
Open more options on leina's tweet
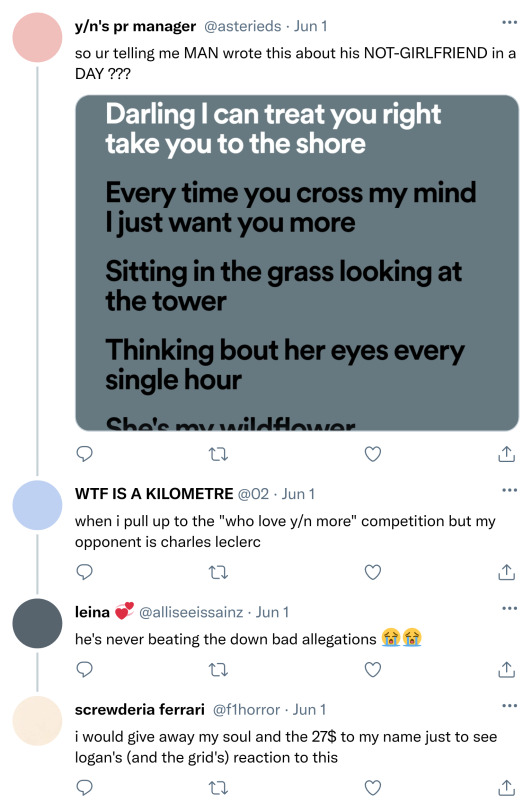(x=509, y=608)
